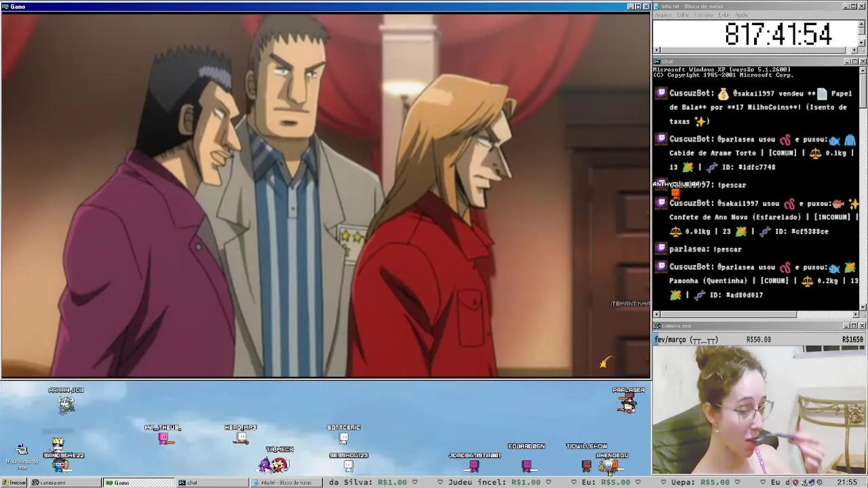Click chat window scroll down arrow

pos(863,307)
